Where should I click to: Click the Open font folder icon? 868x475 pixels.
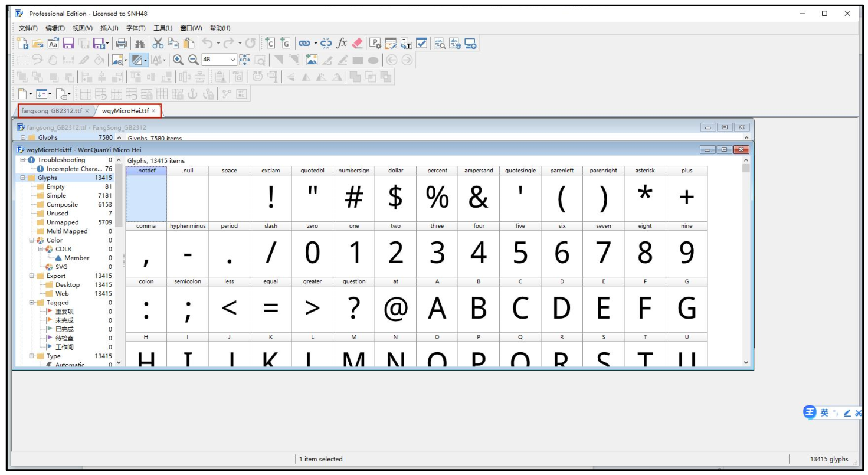pos(38,43)
